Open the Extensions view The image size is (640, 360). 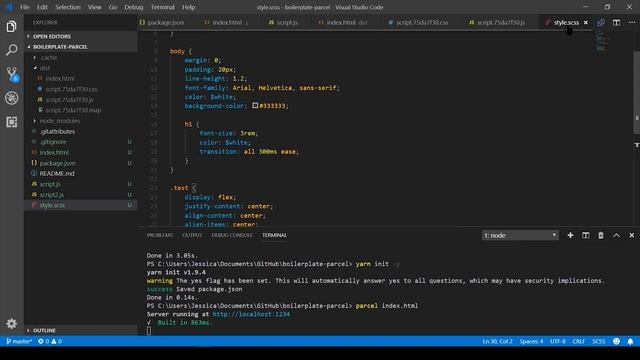tap(11, 122)
